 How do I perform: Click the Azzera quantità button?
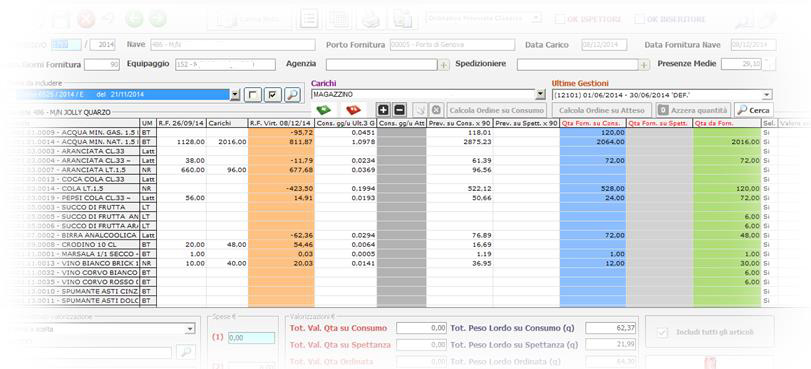694,110
